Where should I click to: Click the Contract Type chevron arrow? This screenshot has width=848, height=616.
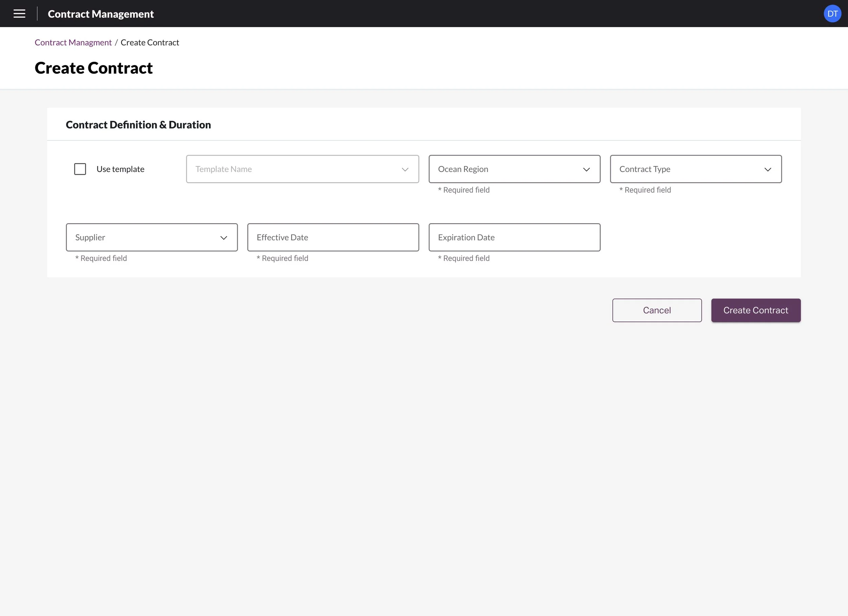[767, 169]
